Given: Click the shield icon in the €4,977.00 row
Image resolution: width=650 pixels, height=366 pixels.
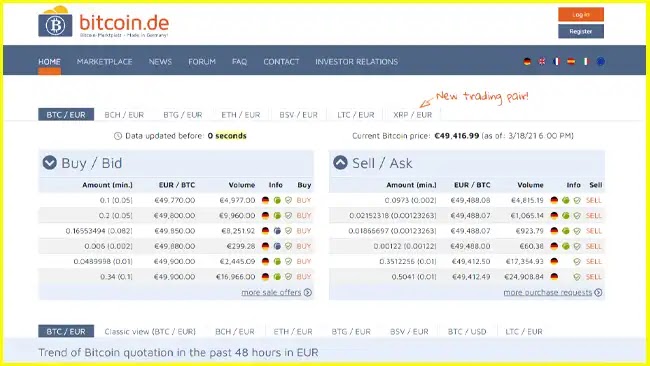Looking at the screenshot, I should [289, 200].
